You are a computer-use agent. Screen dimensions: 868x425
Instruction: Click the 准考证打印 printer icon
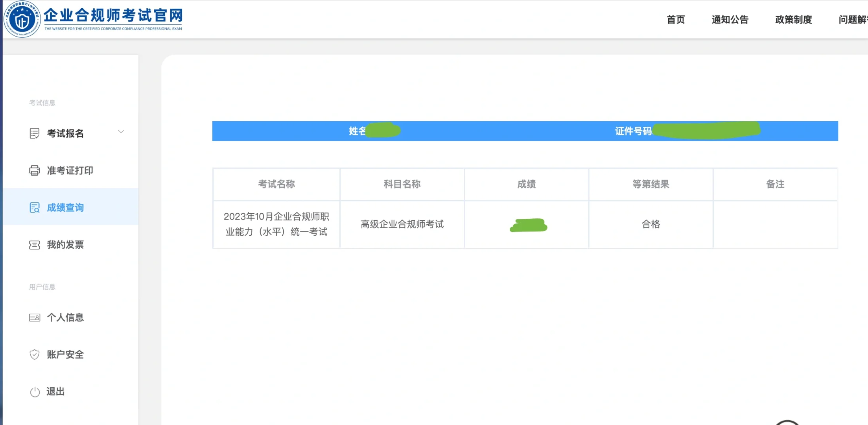(x=34, y=170)
